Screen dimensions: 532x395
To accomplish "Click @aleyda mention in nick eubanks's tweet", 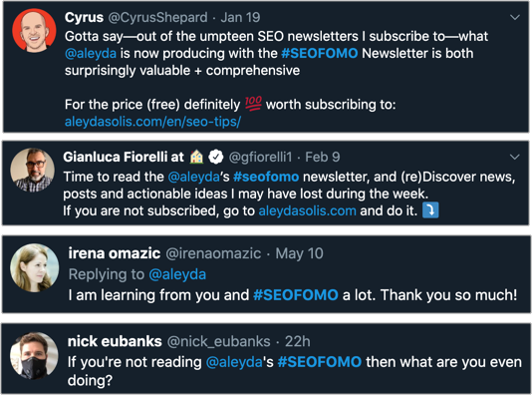I will (x=234, y=362).
